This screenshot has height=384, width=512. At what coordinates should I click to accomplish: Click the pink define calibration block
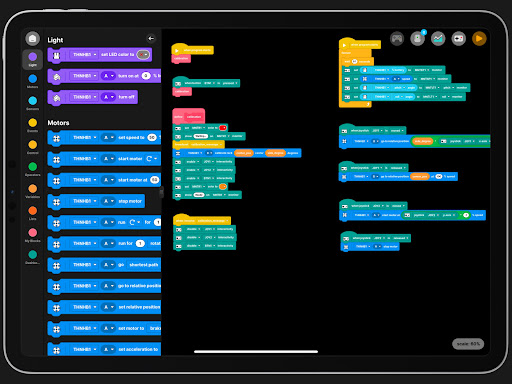(189, 116)
